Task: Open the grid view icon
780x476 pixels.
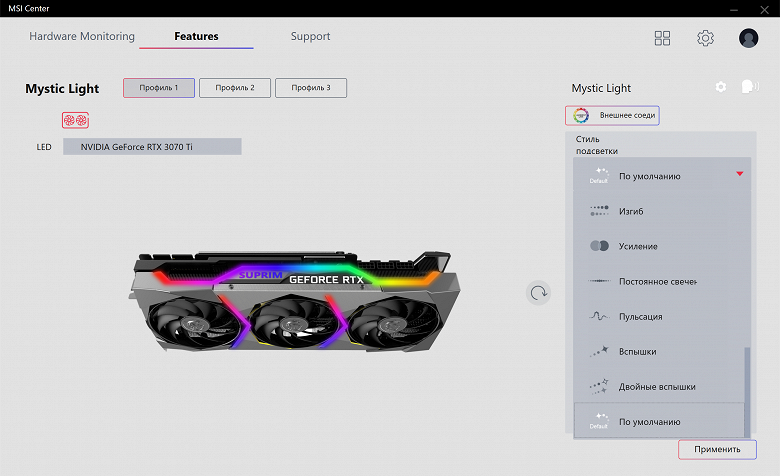Action: point(662,38)
